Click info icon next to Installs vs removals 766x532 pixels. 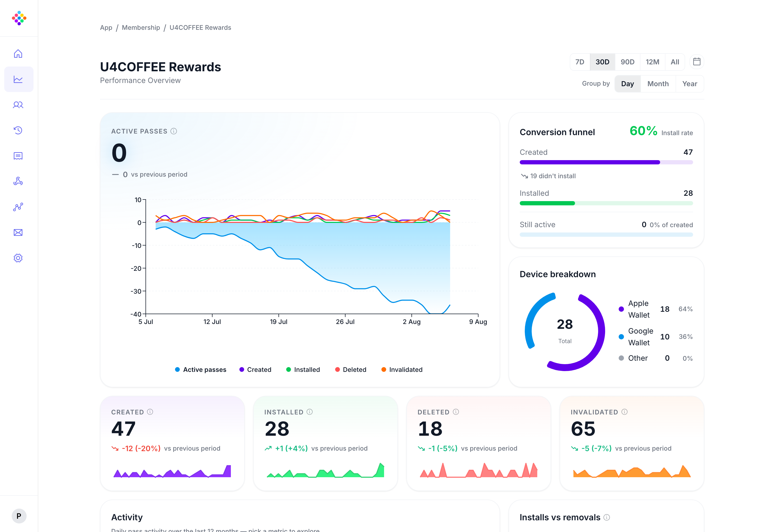[x=607, y=517]
